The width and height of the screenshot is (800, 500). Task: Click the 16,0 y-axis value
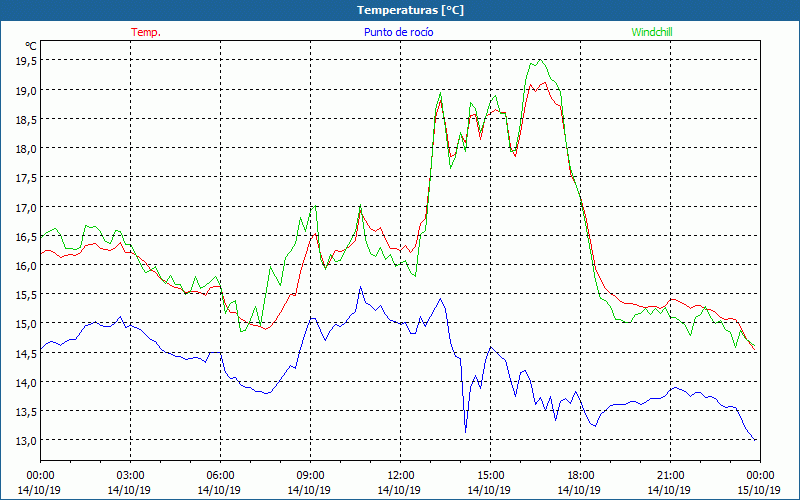coord(26,265)
